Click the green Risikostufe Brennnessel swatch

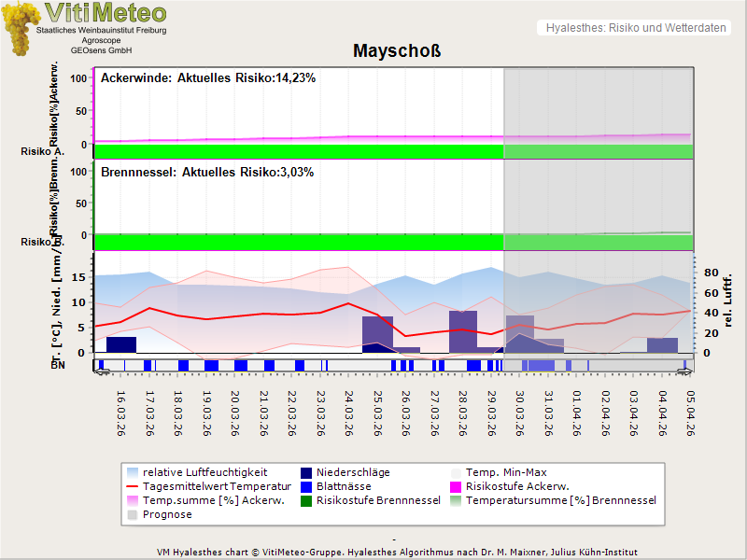[x=307, y=500]
